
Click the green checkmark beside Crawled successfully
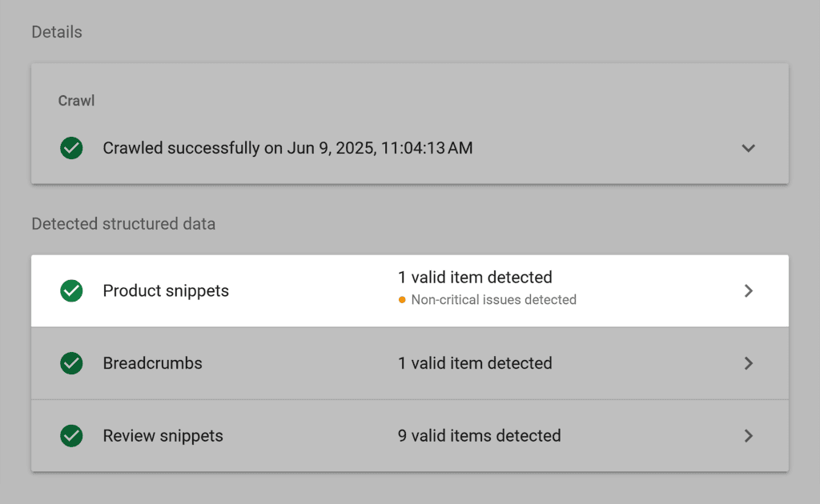72,148
